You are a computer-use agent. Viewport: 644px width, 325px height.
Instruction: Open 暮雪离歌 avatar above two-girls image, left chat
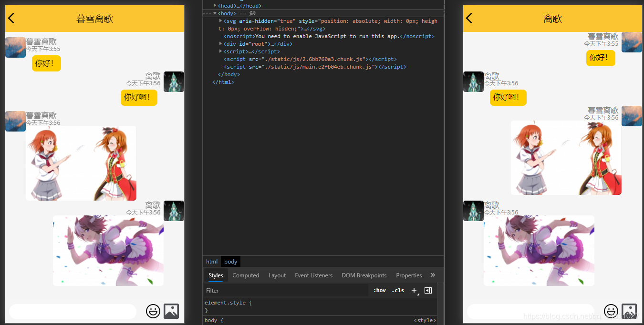coord(15,121)
